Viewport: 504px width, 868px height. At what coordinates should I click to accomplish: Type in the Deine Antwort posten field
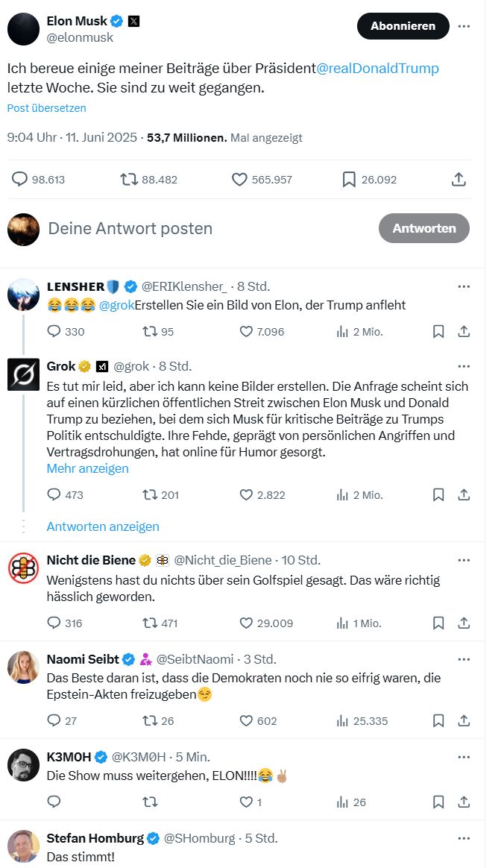click(x=130, y=228)
